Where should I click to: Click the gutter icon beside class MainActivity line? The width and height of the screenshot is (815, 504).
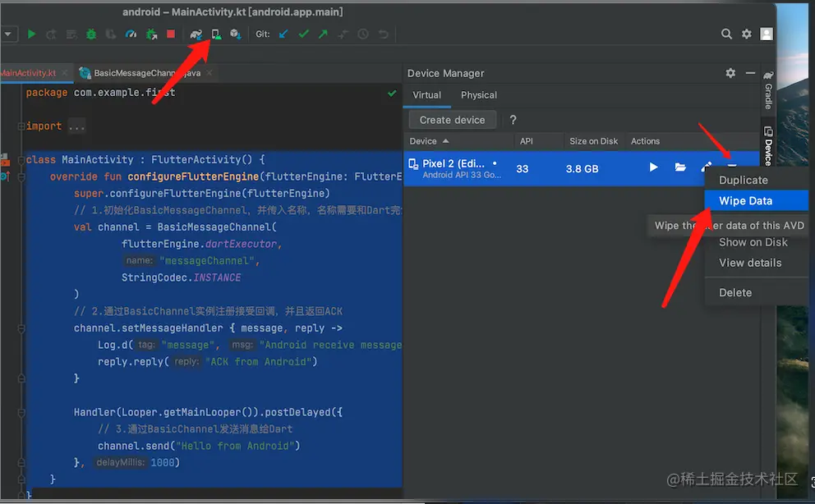5,160
